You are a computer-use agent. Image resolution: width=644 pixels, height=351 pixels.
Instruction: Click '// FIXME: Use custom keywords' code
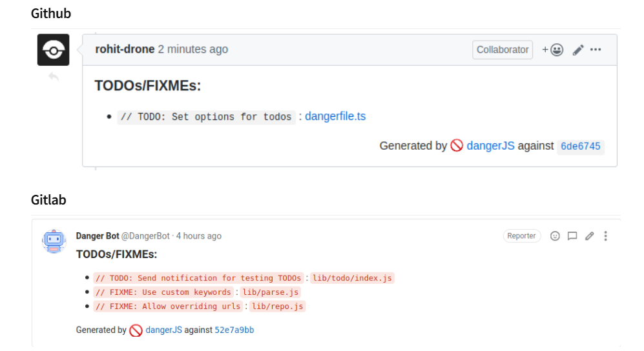tap(163, 292)
